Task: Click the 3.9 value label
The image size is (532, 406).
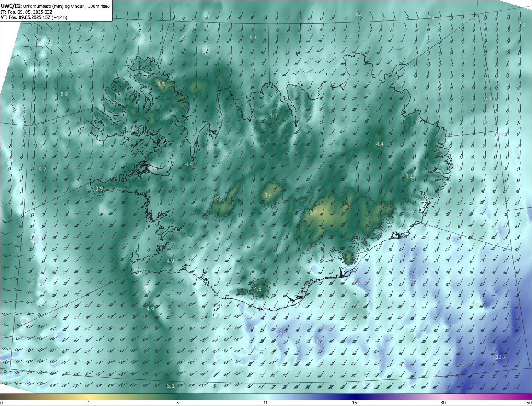Action: click(x=99, y=188)
